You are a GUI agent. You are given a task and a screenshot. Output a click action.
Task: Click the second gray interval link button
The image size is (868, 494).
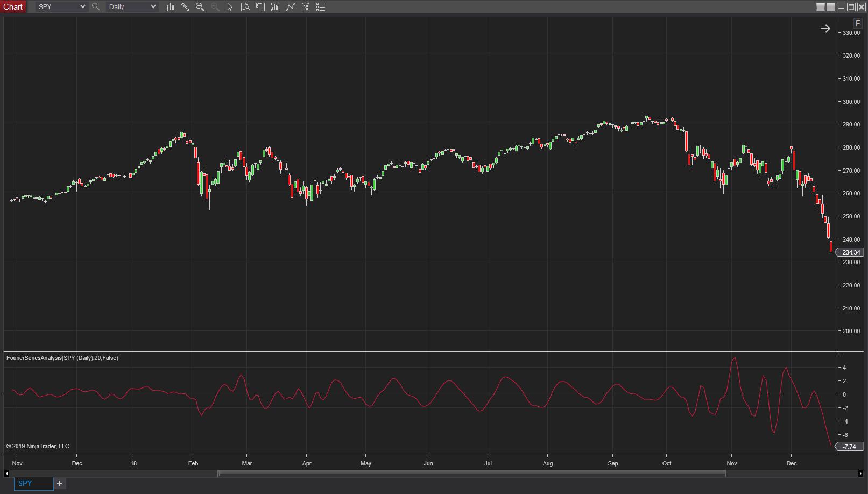pos(831,7)
